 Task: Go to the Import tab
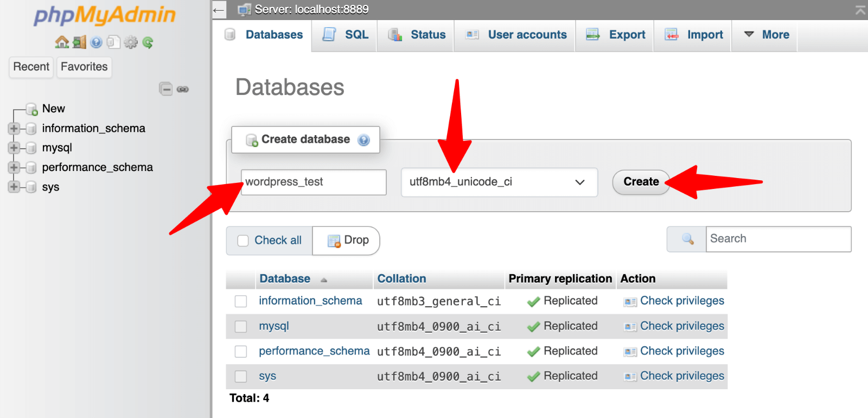(x=693, y=35)
